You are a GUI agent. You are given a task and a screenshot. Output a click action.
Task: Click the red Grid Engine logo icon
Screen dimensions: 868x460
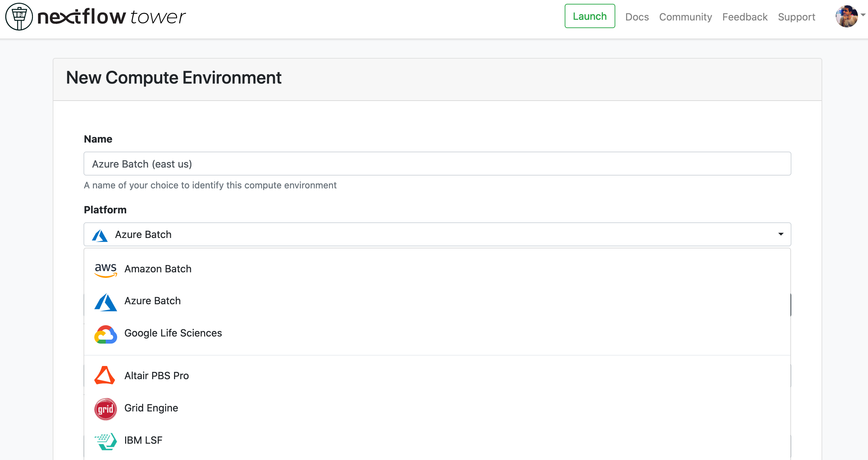105,409
